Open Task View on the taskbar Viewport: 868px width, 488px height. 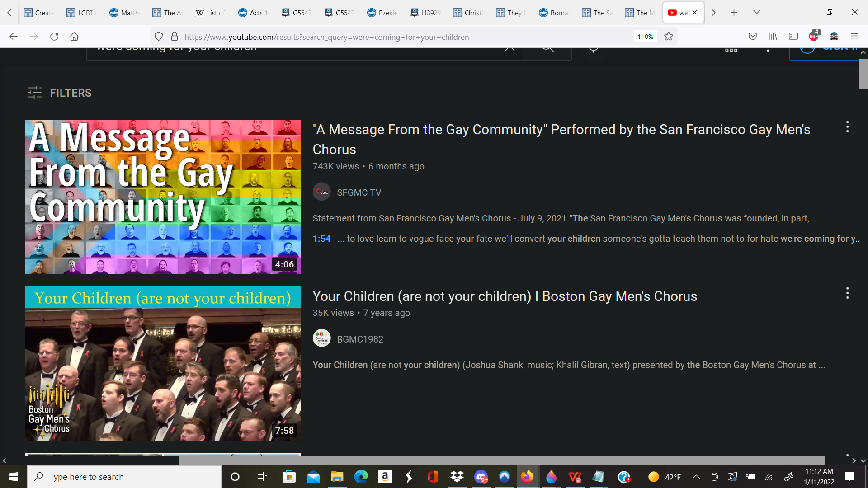[262, 477]
